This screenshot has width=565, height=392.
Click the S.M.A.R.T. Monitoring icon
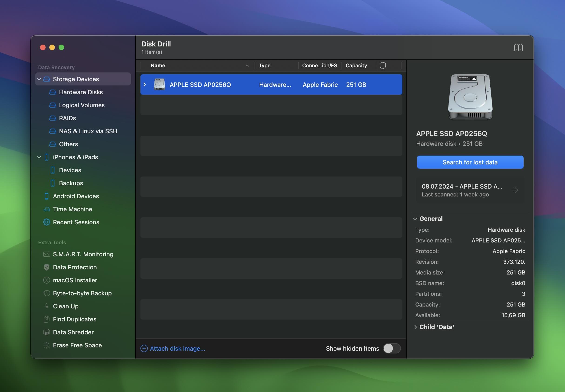click(x=47, y=254)
